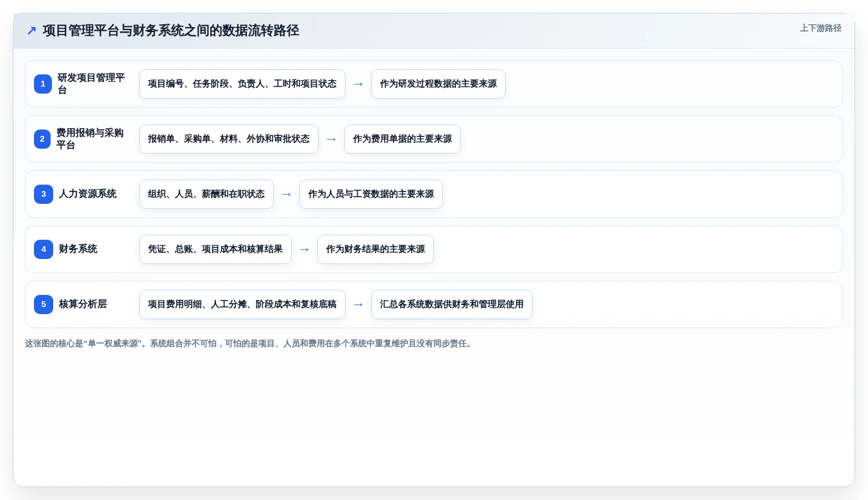Click the footnote starting 这张图的核心是
Viewport: 868px width, 500px height.
pos(249,344)
